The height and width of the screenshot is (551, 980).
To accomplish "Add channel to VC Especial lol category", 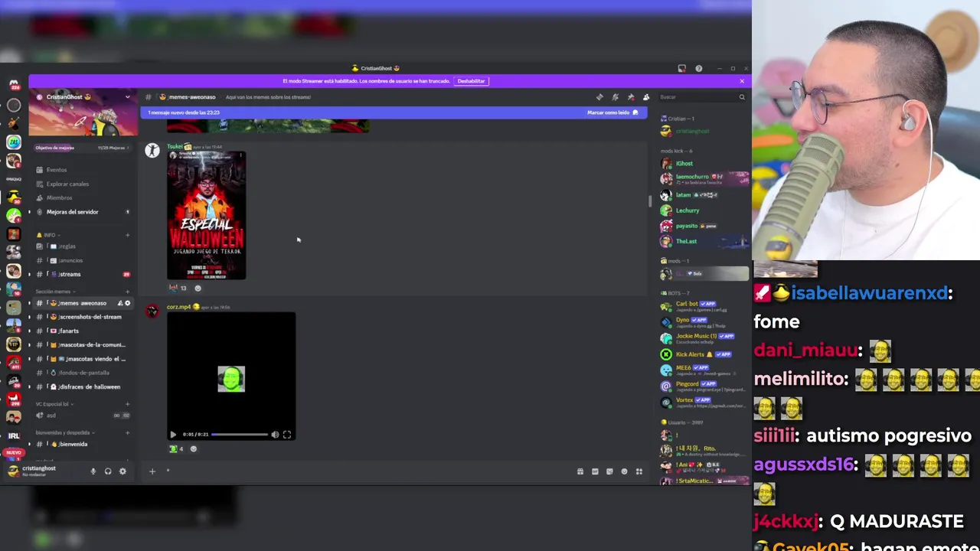I will pyautogui.click(x=127, y=404).
